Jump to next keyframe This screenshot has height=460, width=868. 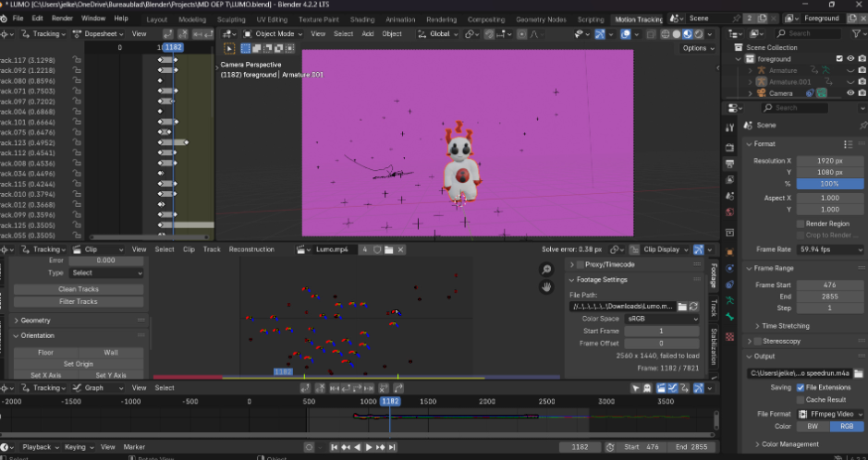click(x=380, y=447)
